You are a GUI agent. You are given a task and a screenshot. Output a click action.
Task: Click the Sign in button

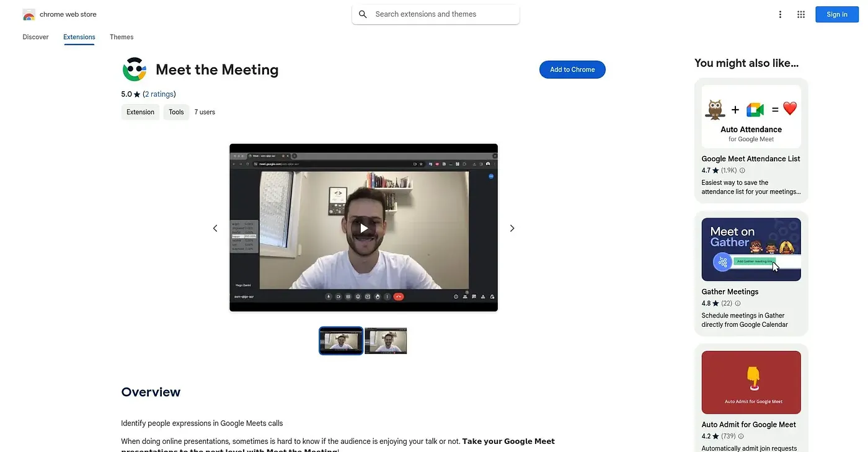click(836, 14)
